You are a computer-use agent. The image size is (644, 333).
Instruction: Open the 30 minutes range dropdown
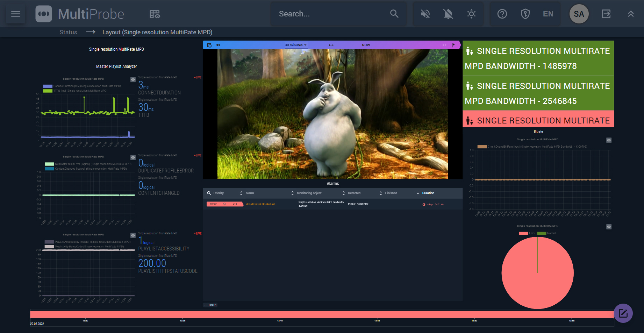click(295, 45)
